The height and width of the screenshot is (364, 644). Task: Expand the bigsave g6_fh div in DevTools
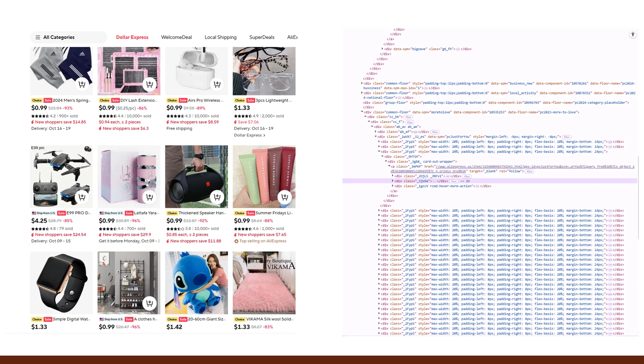[x=382, y=49]
